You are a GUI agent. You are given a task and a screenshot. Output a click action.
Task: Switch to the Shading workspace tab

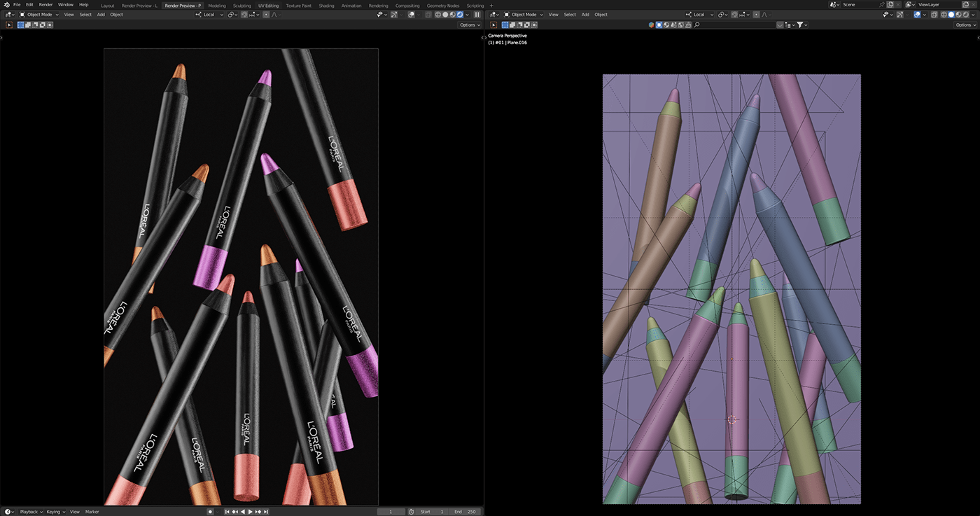click(326, 6)
